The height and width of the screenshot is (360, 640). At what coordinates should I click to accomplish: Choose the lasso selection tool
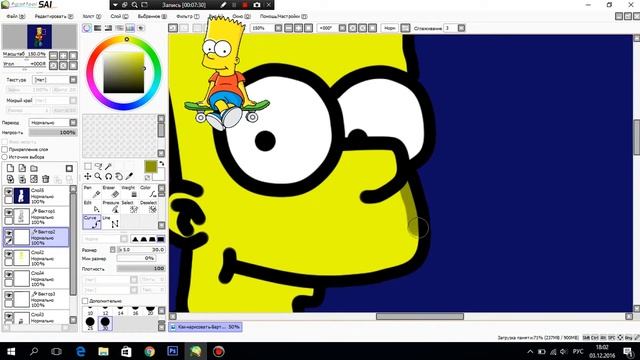click(x=98, y=166)
